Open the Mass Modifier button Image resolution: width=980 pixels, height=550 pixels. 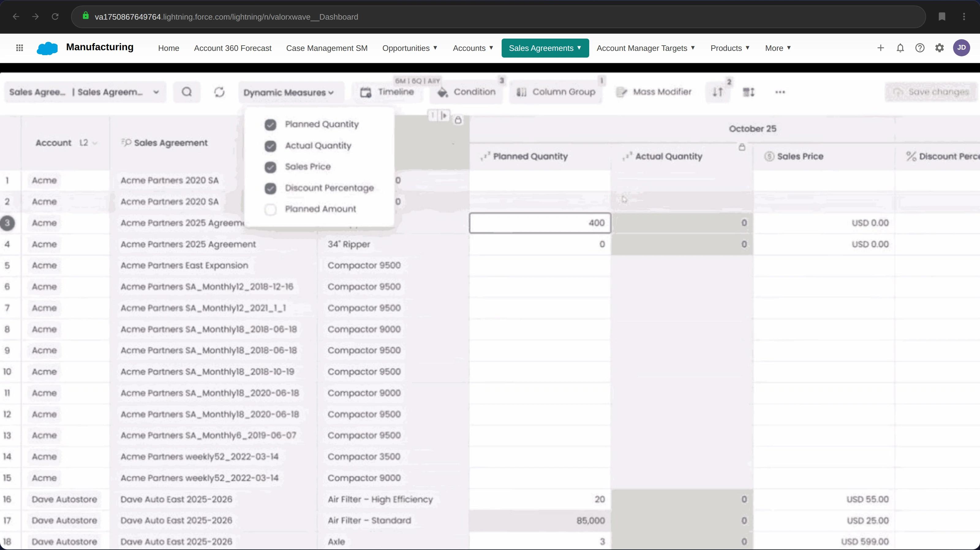(654, 92)
